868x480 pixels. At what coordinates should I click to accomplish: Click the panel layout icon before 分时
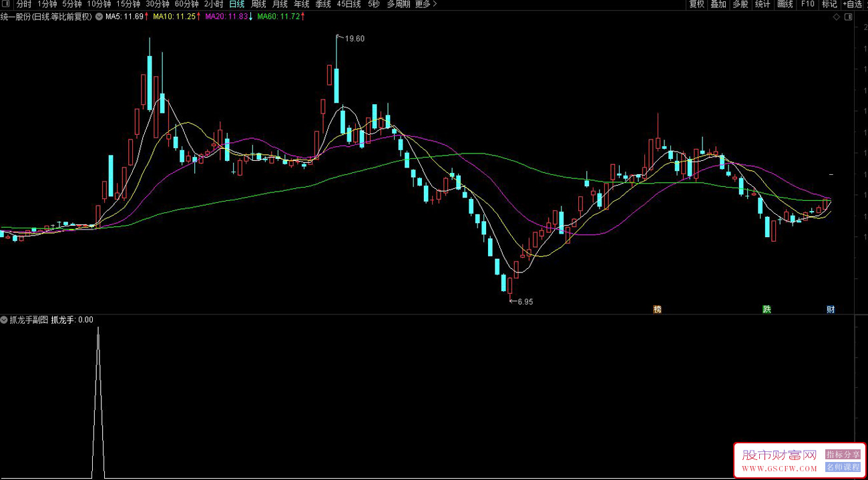(x=7, y=4)
